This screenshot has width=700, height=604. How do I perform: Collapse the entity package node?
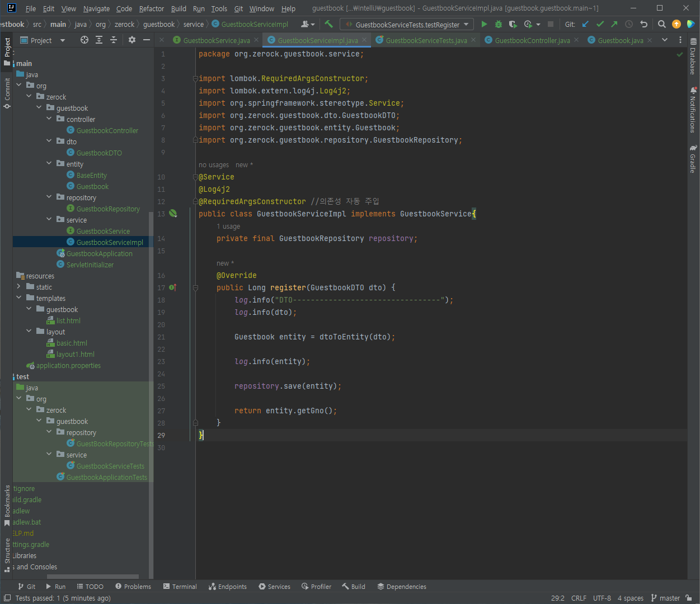coord(49,163)
